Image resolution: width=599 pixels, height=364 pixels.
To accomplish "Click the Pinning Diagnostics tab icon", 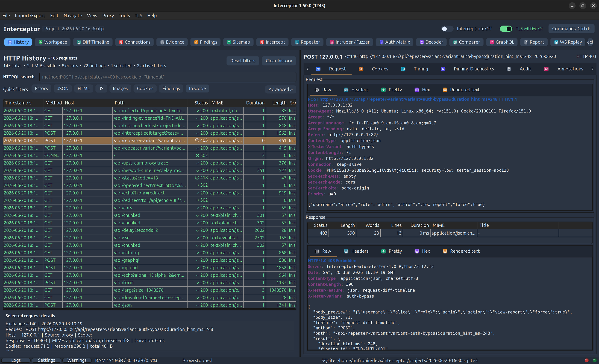I will point(443,69).
